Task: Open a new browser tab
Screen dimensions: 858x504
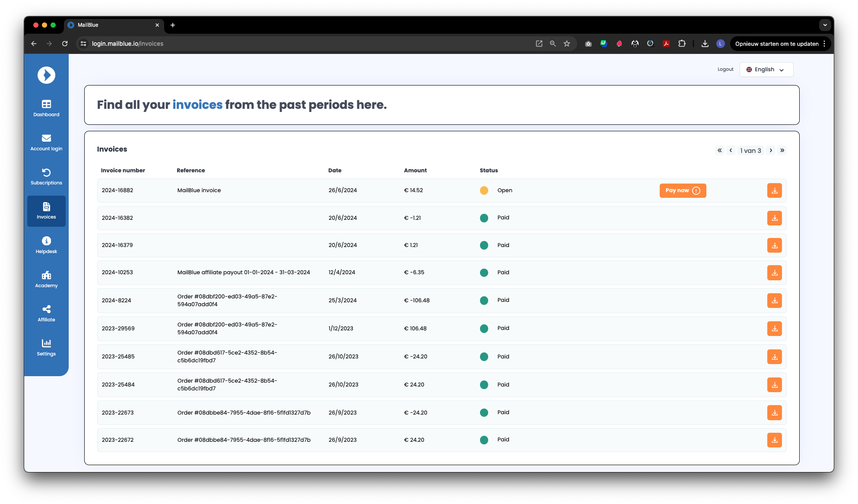Action: pyautogui.click(x=173, y=25)
